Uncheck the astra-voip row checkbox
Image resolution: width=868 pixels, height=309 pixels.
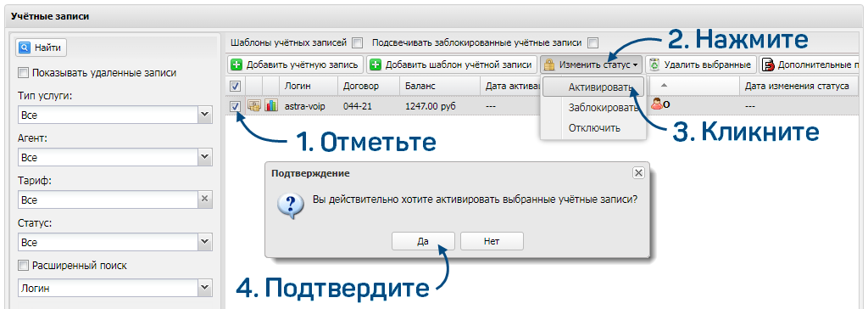point(235,105)
